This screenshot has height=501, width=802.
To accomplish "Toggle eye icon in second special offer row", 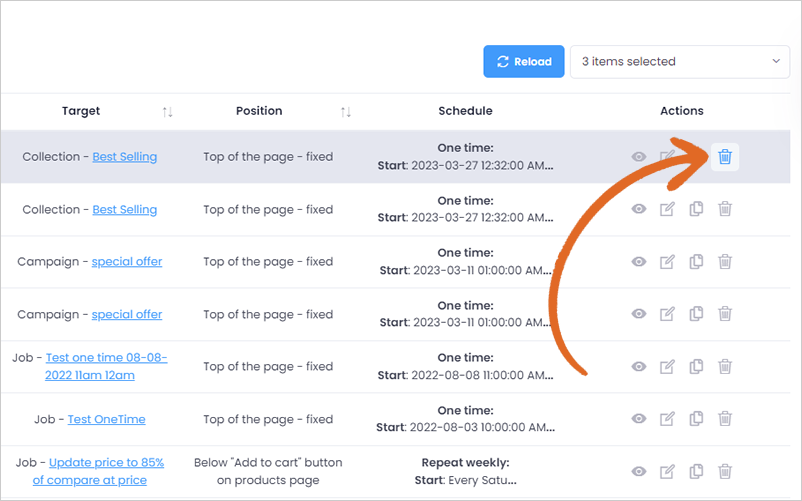I will pyautogui.click(x=639, y=313).
